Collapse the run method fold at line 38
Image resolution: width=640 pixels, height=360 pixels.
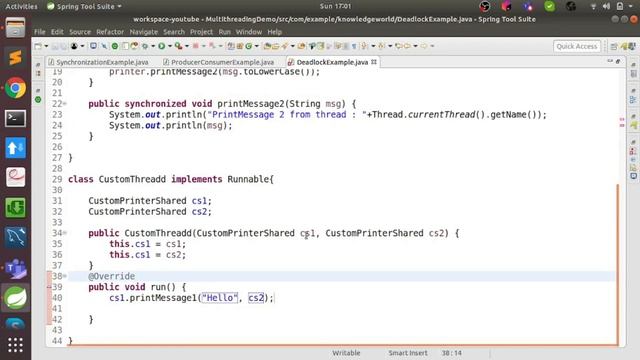pyautogui.click(x=65, y=276)
